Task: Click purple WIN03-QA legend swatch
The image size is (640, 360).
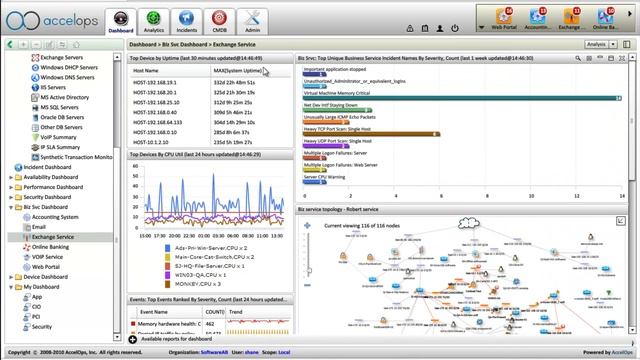Action: coord(167,275)
